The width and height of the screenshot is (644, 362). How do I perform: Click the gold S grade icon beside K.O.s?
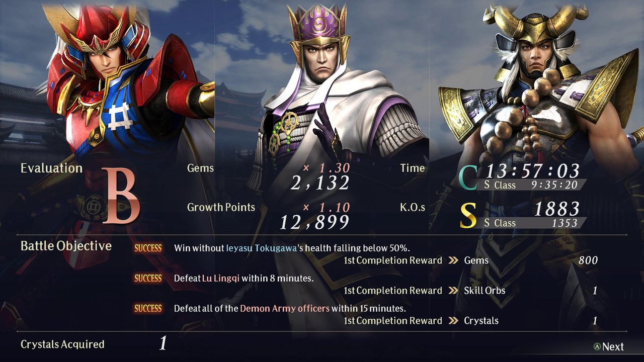[467, 215]
